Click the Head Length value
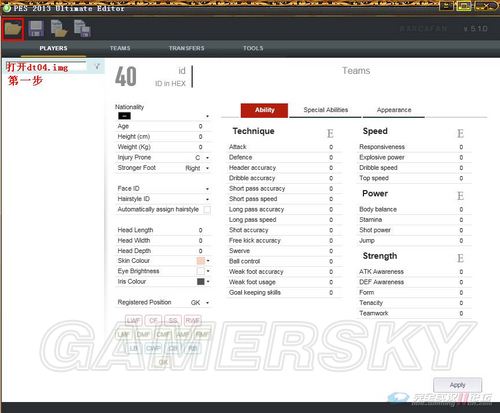The width and height of the screenshot is (500, 413). 200,230
